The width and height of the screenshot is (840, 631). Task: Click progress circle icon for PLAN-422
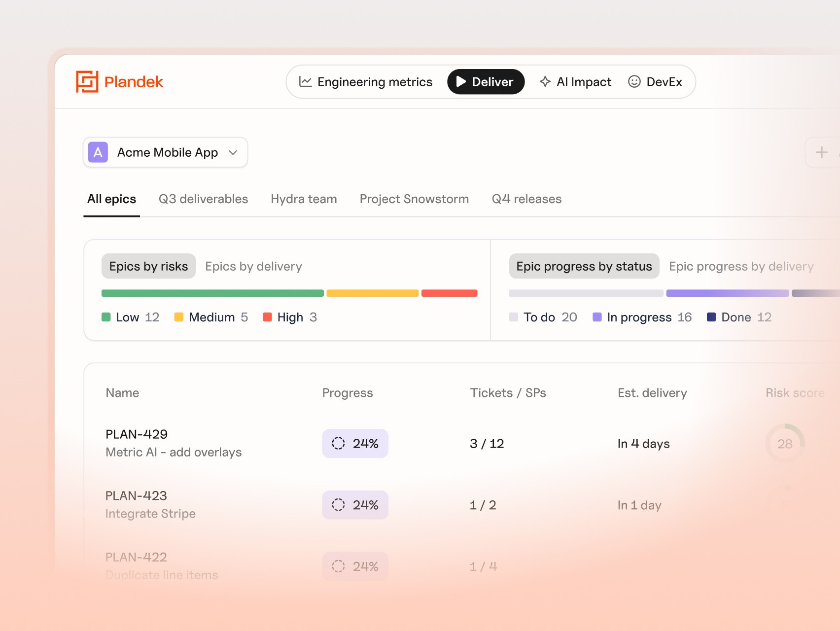pyautogui.click(x=338, y=566)
